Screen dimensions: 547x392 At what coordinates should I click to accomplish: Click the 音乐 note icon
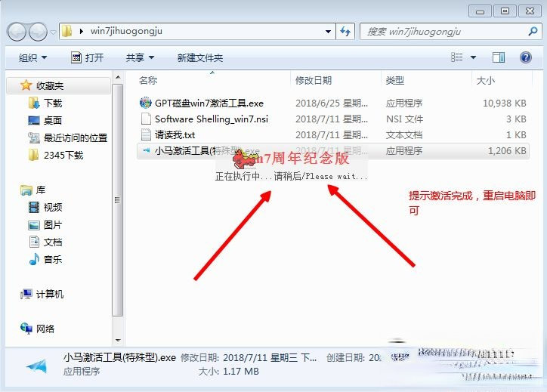[34, 260]
